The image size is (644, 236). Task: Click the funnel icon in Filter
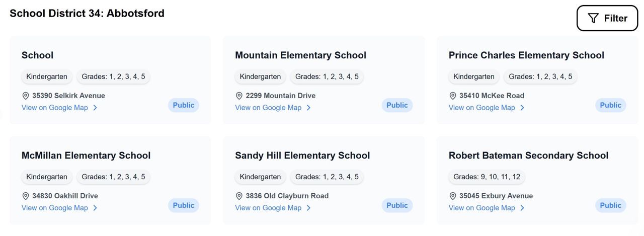(x=593, y=18)
